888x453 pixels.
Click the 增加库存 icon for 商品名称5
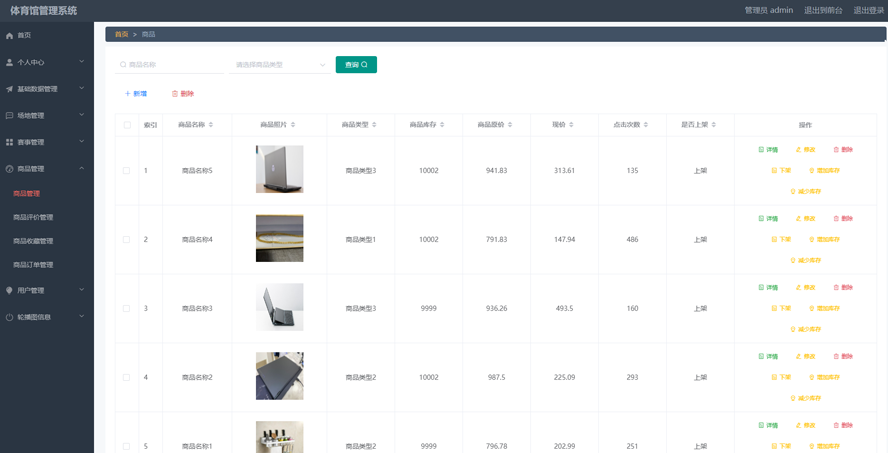click(x=812, y=170)
